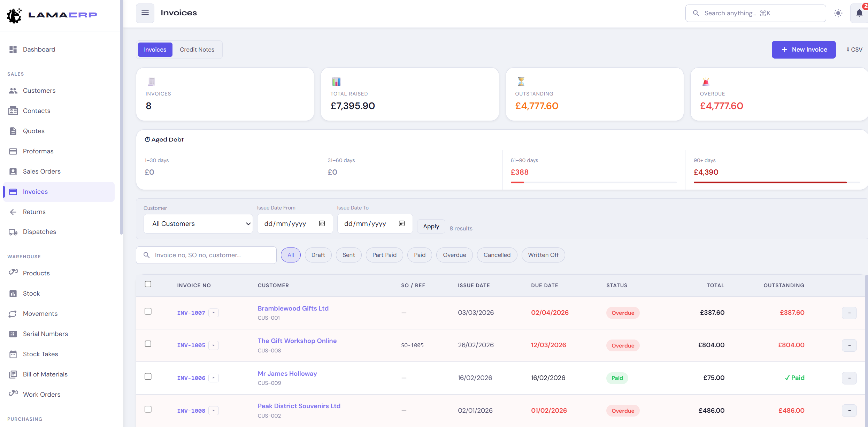The height and width of the screenshot is (427, 868).
Task: Open the hamburger menu toggle
Action: coord(145,13)
